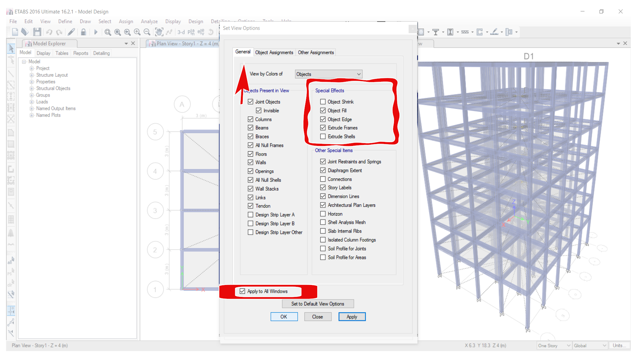Image resolution: width=644 pixels, height=357 pixels.
Task: Select the Zoom Out toolbar icon
Action: click(147, 32)
